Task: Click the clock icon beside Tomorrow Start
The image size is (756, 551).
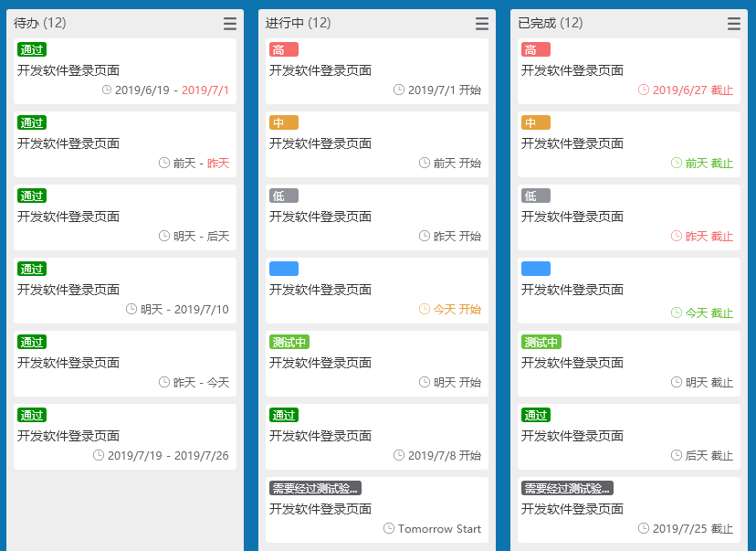Action: [x=389, y=528]
